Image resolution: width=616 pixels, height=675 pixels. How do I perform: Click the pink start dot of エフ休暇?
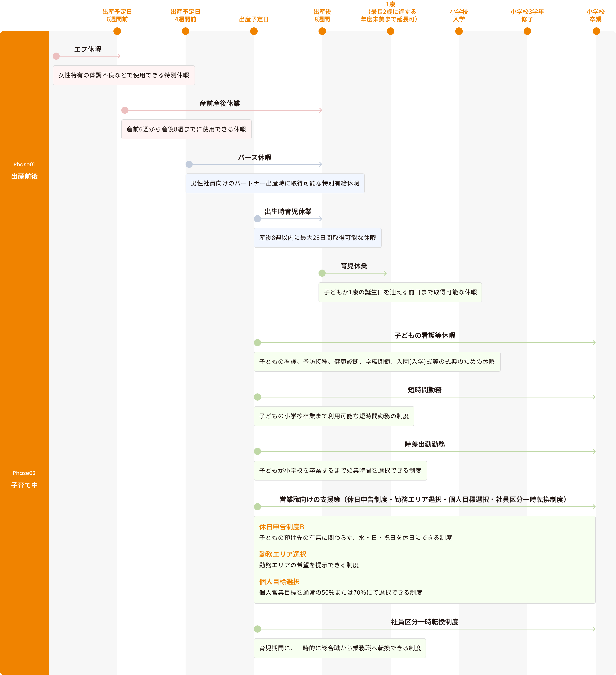56,56
